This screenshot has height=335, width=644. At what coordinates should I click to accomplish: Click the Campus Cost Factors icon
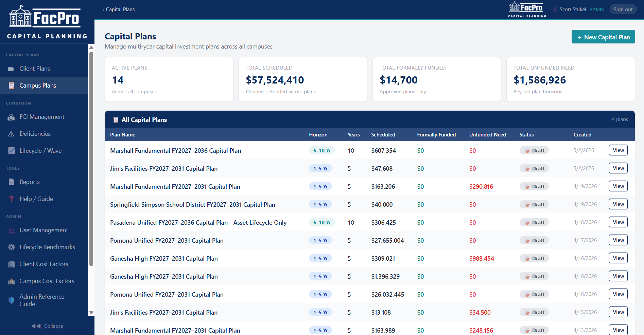(x=11, y=281)
